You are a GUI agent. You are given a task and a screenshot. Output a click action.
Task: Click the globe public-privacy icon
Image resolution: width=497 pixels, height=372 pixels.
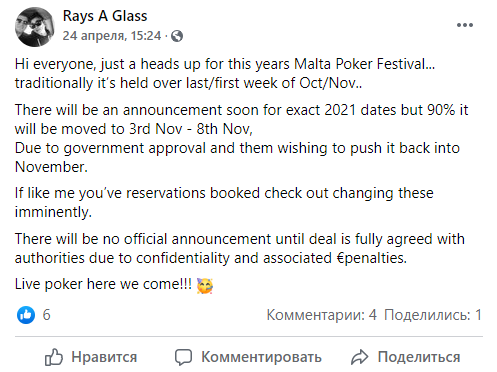[x=177, y=36]
